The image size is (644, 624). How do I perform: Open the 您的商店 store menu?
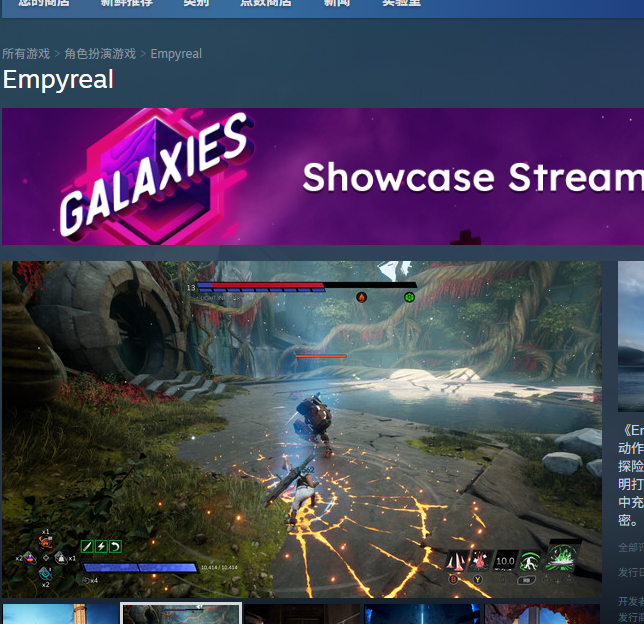(x=44, y=3)
